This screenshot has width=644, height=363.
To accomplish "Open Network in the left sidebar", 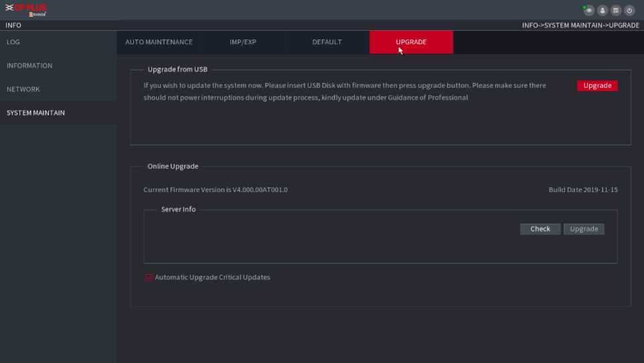I will [x=23, y=89].
